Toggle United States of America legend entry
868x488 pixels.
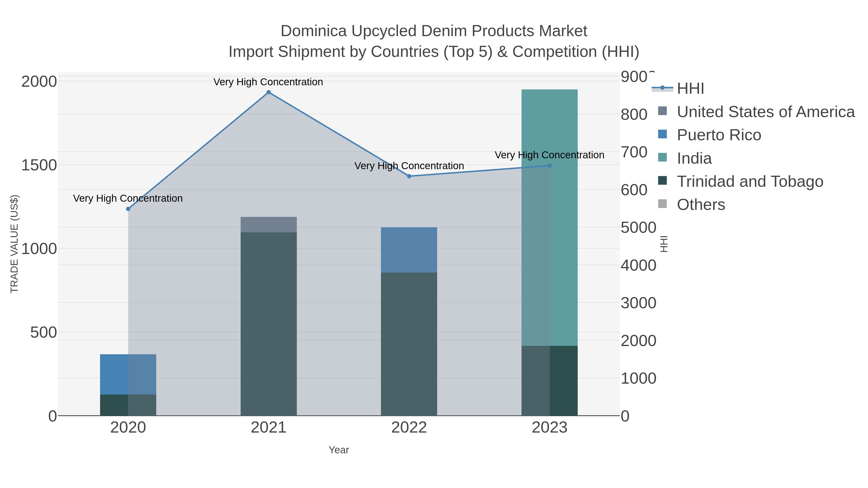click(756, 112)
